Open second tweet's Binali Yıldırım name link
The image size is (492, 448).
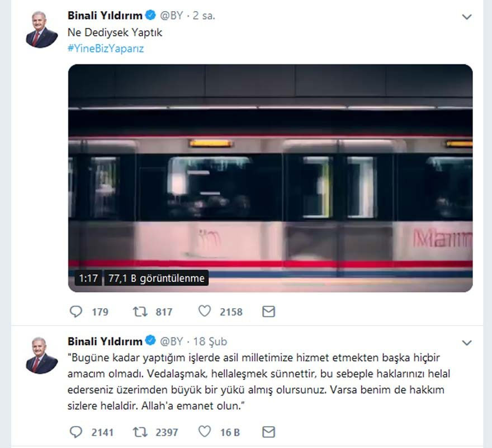point(105,341)
